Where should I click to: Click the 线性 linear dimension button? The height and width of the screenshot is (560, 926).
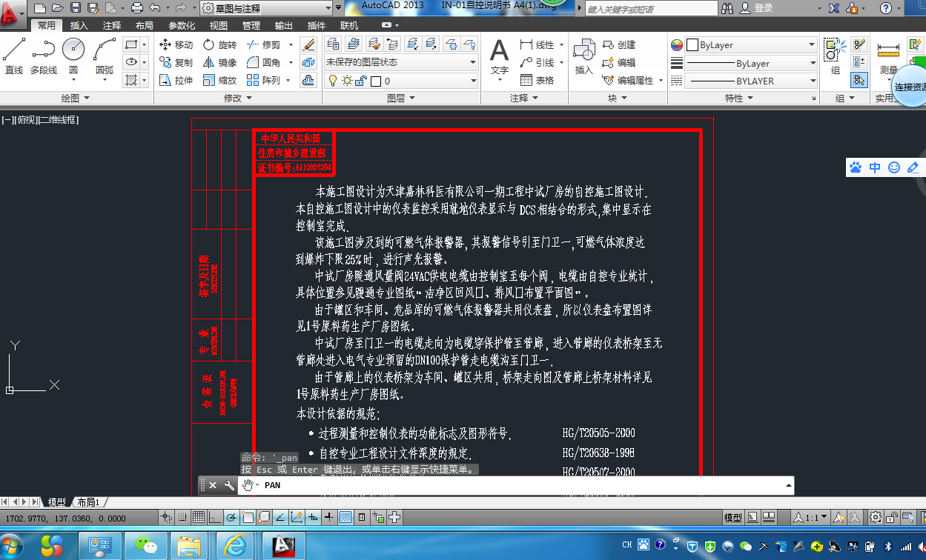point(538,44)
